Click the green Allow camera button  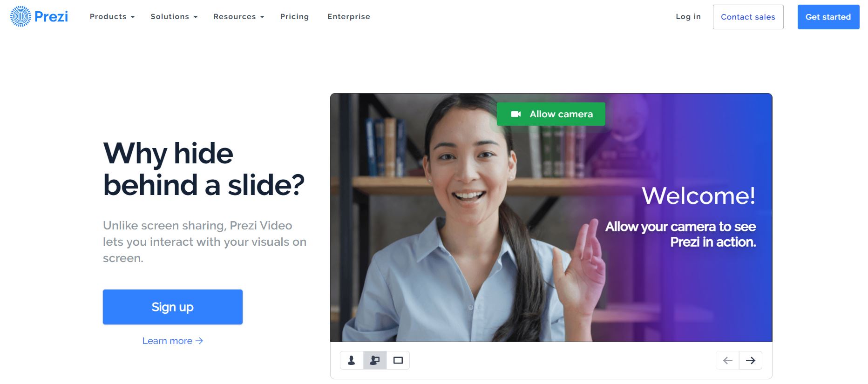551,114
